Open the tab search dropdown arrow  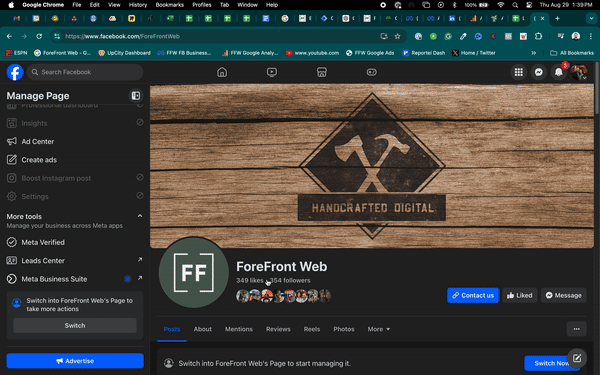(591, 18)
